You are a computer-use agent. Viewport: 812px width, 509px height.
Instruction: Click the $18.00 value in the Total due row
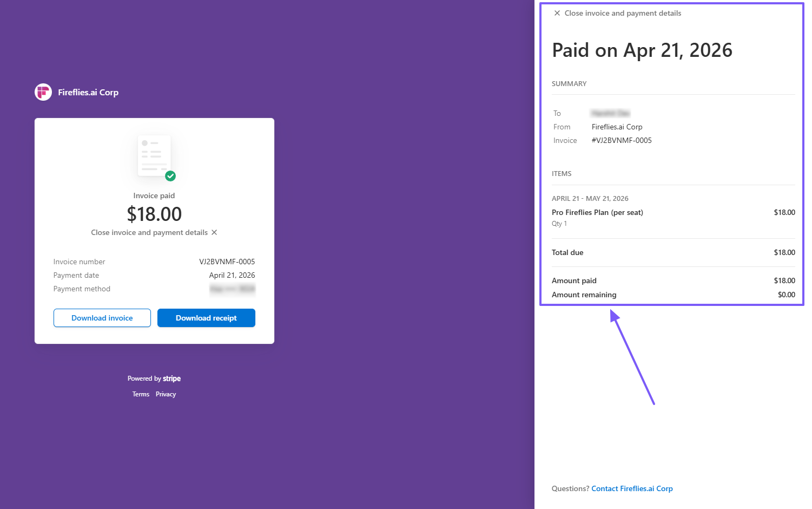(784, 252)
